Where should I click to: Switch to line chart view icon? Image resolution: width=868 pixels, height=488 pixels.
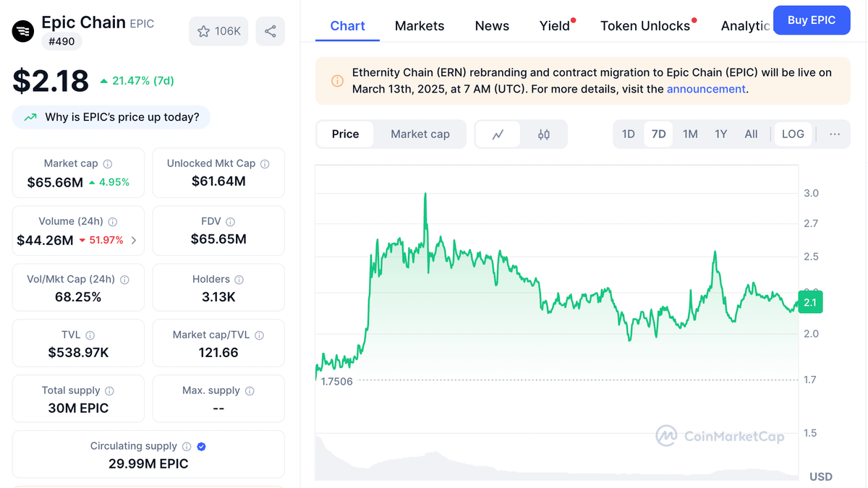(498, 134)
